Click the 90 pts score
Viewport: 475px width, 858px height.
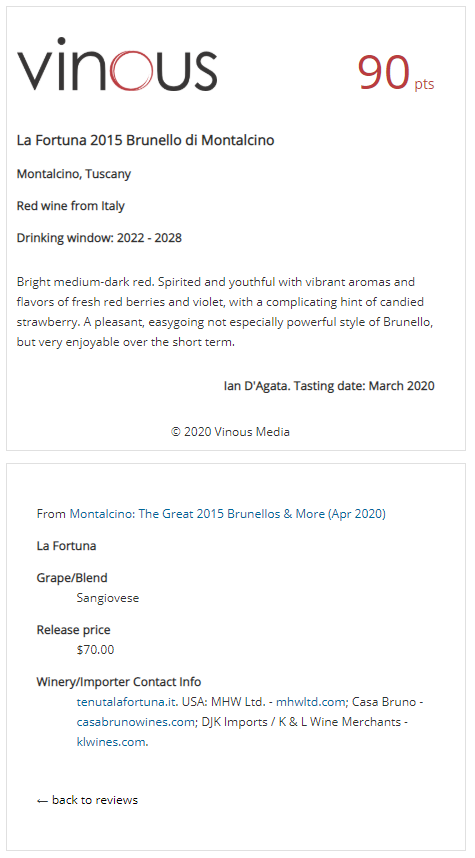point(396,73)
